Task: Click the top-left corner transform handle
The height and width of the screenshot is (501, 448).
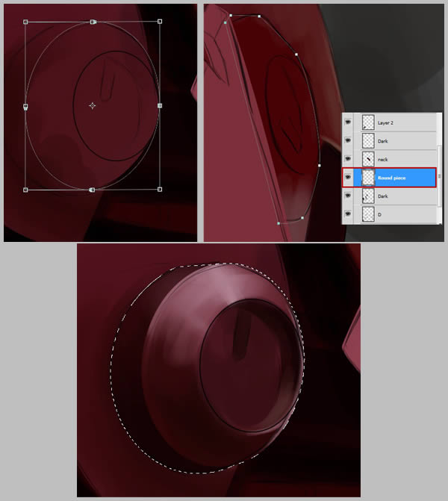Action: 25,22
